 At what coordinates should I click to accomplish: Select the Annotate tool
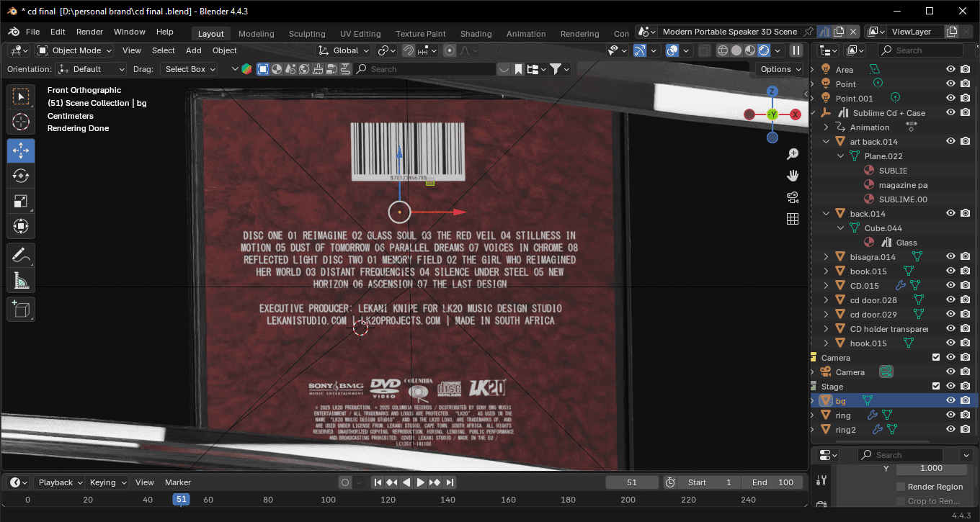click(21, 255)
